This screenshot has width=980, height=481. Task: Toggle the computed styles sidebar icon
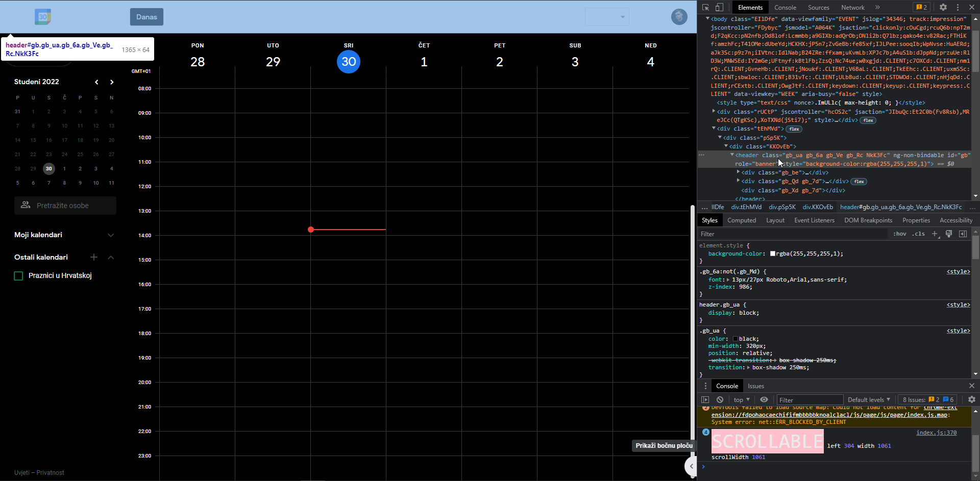[x=963, y=234]
